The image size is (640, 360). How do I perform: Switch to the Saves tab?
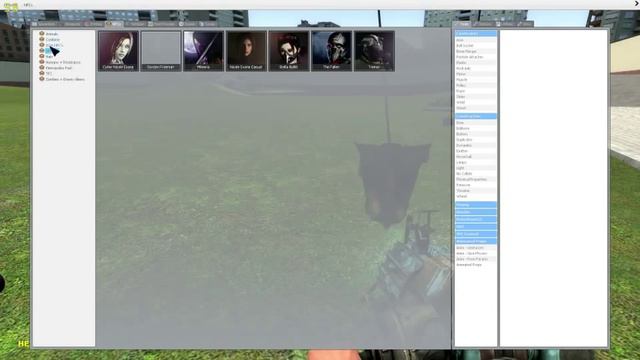click(x=208, y=24)
